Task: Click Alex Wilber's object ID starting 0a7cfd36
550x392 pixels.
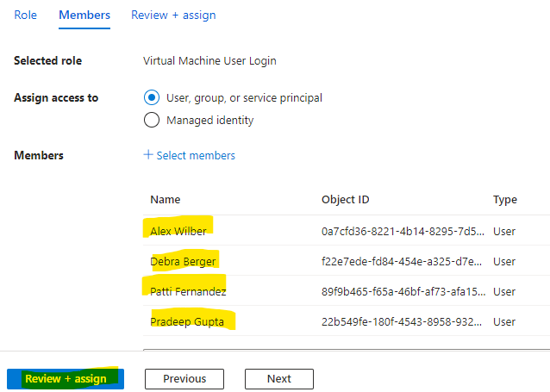Action: pyautogui.click(x=403, y=232)
